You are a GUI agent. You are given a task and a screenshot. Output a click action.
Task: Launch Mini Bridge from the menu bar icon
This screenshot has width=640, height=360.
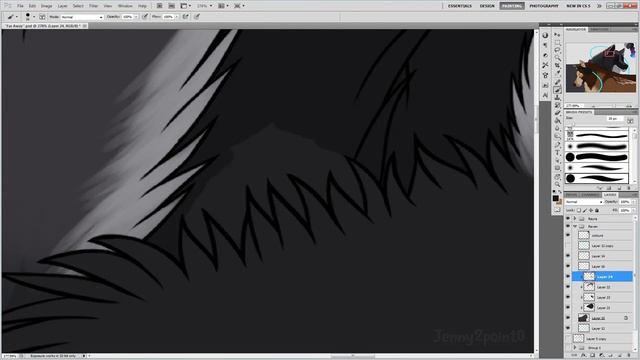172,6
